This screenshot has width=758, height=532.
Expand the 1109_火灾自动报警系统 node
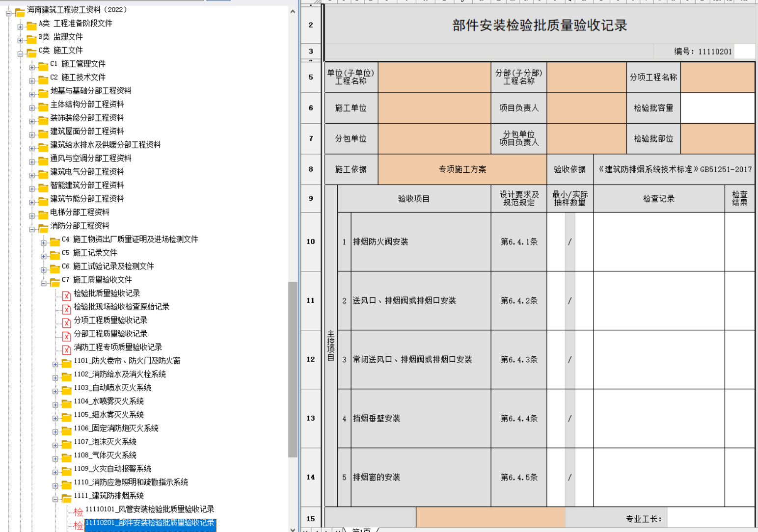click(55, 472)
